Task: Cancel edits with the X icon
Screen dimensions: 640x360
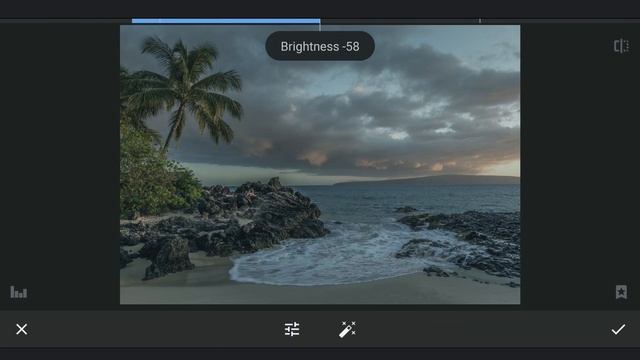Action: tap(22, 329)
